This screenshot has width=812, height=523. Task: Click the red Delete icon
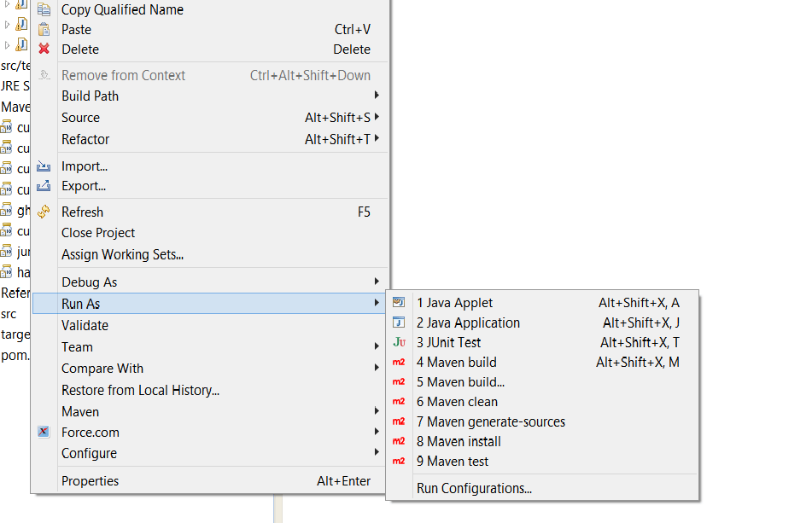tap(44, 49)
